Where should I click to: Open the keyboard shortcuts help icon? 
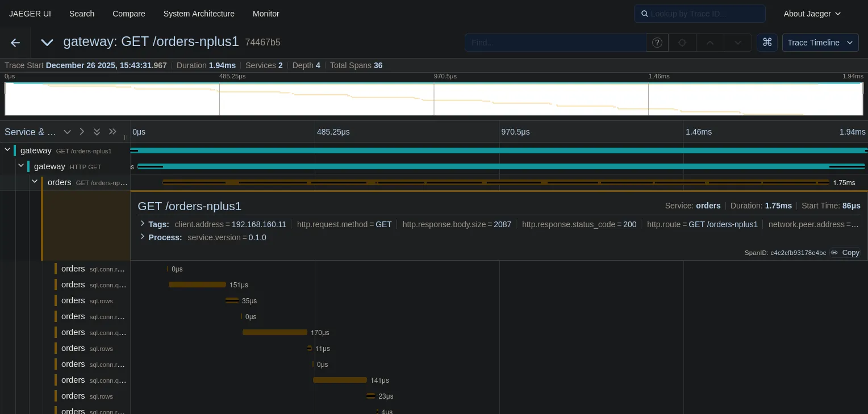(x=767, y=42)
